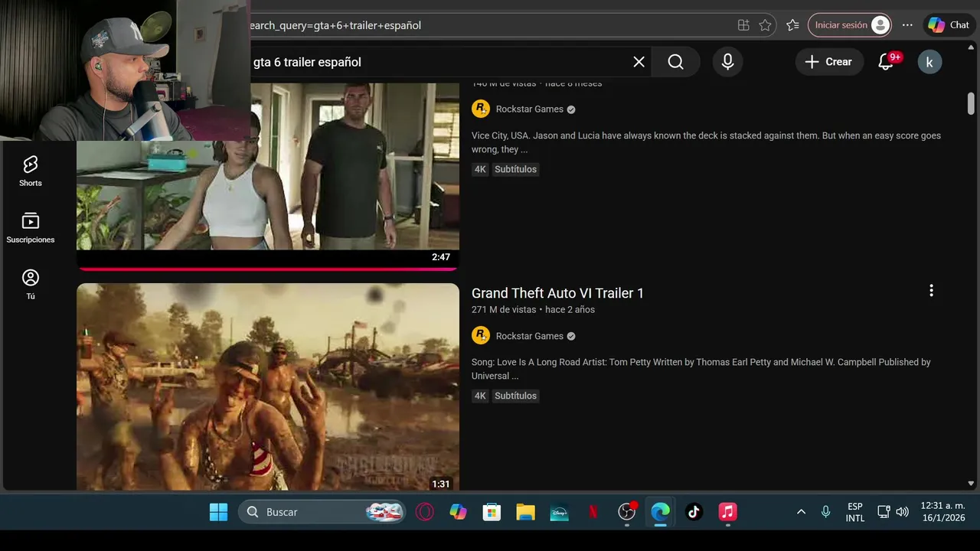
Task: Add this page to favorites (star)
Action: point(765,25)
